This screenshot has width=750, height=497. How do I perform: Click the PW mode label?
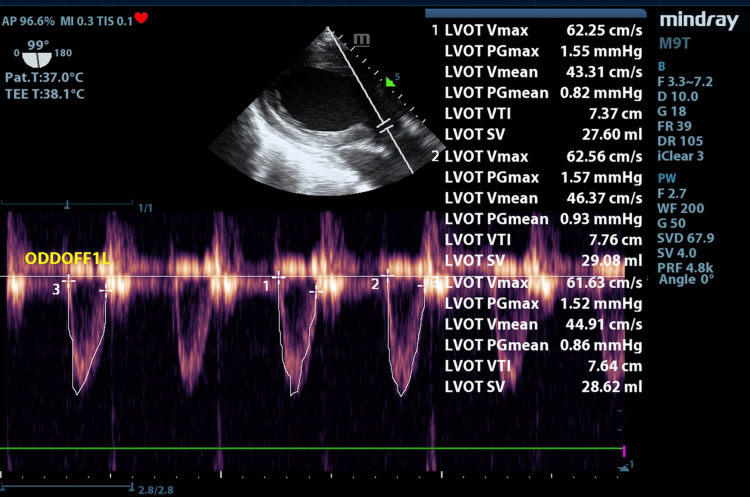667,178
